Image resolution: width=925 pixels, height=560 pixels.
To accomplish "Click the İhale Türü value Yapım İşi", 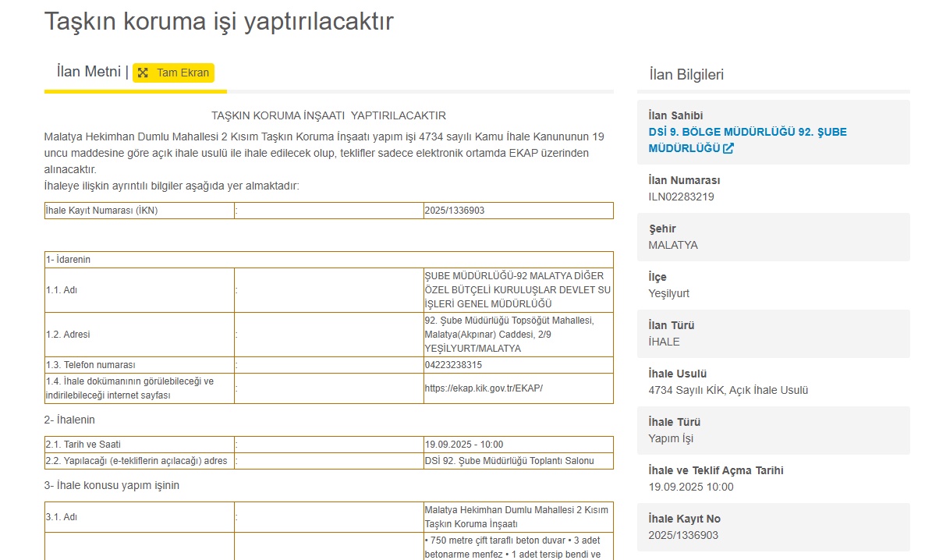I will pyautogui.click(x=670, y=438).
